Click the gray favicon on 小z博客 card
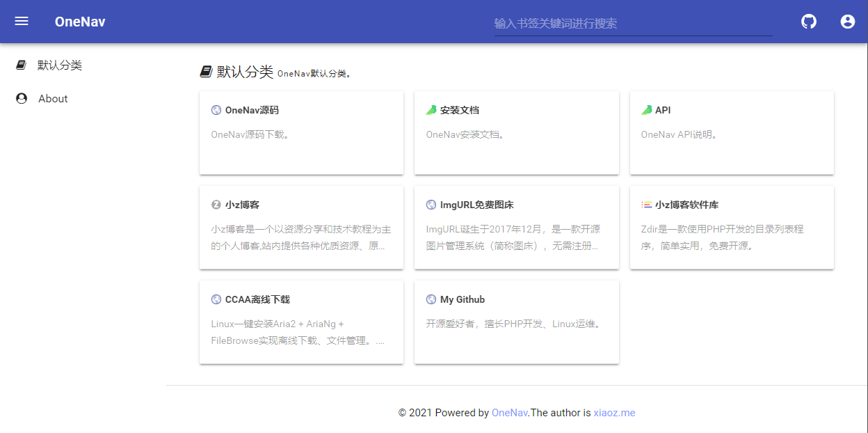This screenshot has width=868, height=433. pyautogui.click(x=216, y=205)
